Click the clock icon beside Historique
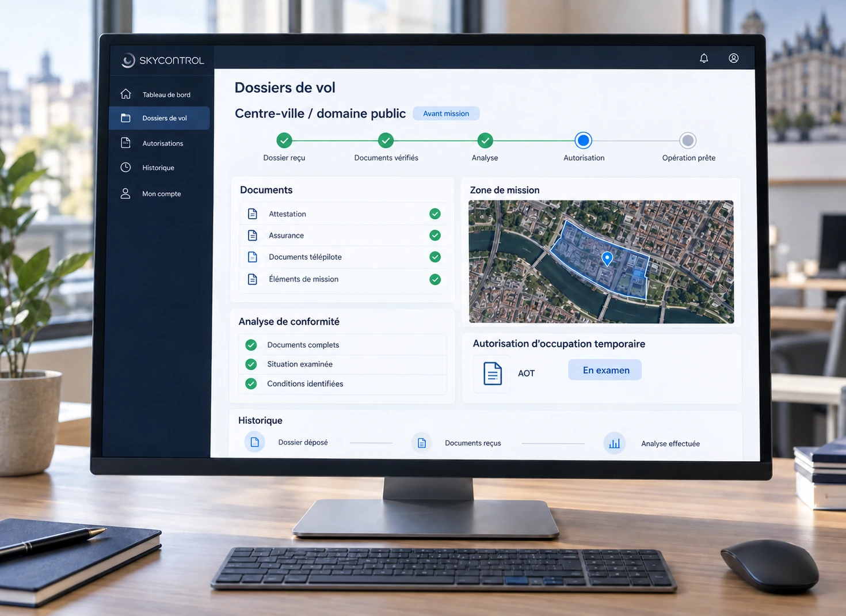The image size is (846, 616). click(125, 168)
